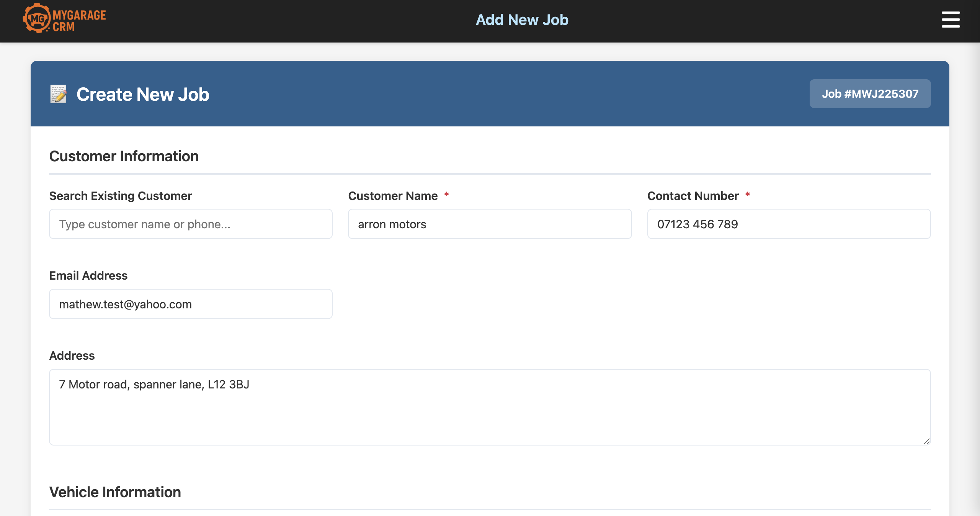This screenshot has width=980, height=516.
Task: Click the Customer Information section heading
Action: click(124, 156)
